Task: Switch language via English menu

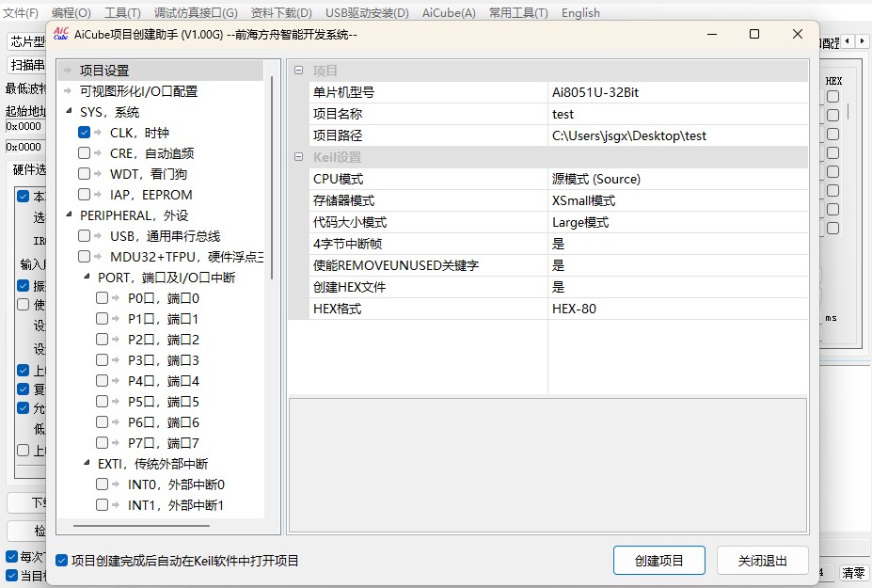Action: tap(580, 13)
